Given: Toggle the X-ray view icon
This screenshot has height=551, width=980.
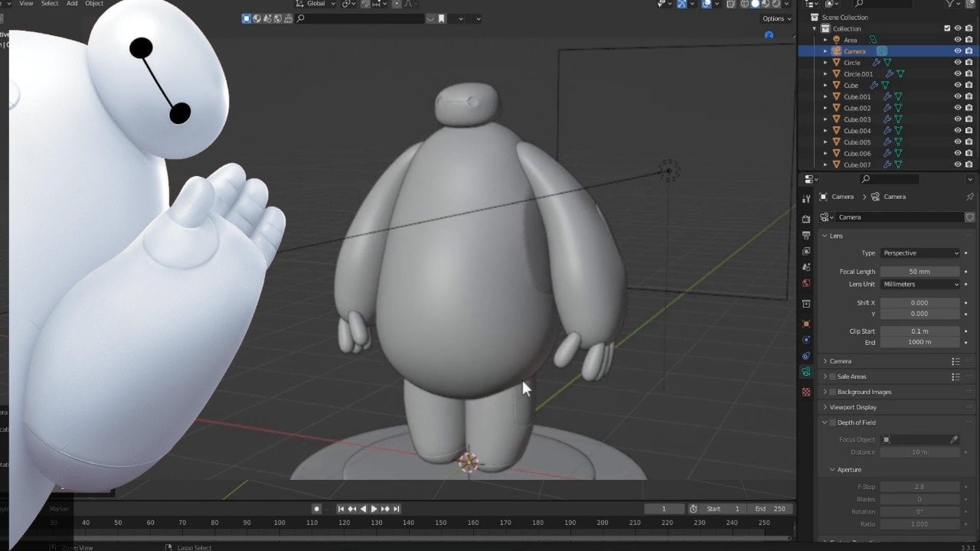Looking at the screenshot, I should pyautogui.click(x=730, y=4).
